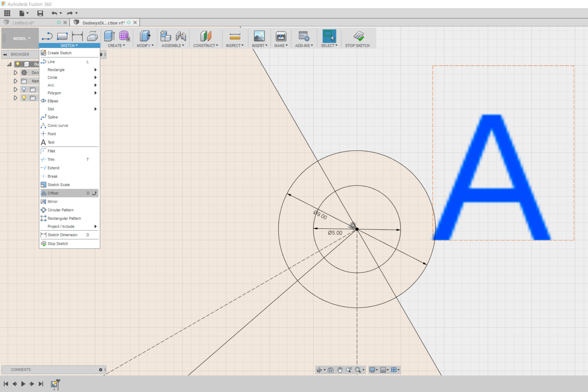Open the ASSEMBLE dropdown label
The width and height of the screenshot is (588, 392).
173,45
